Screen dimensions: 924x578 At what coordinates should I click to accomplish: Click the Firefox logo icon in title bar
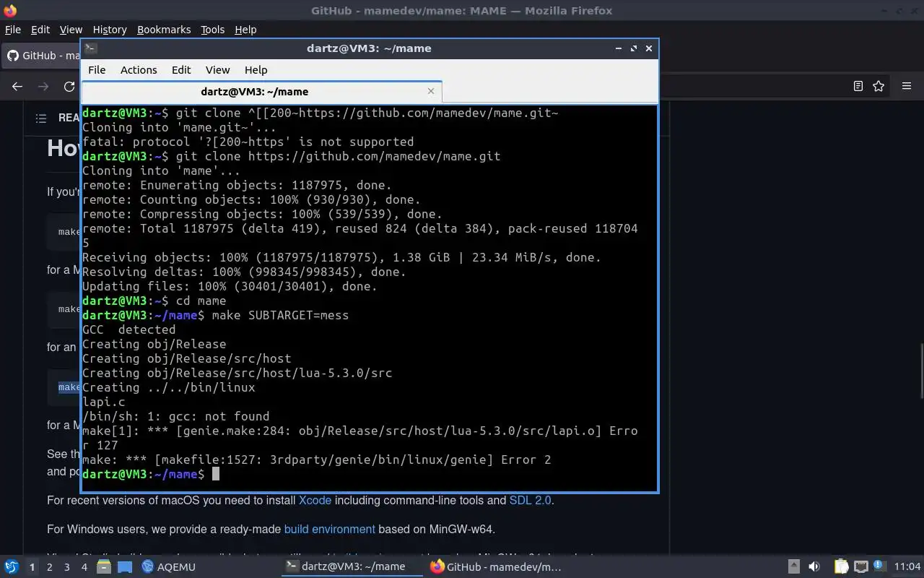click(x=10, y=11)
